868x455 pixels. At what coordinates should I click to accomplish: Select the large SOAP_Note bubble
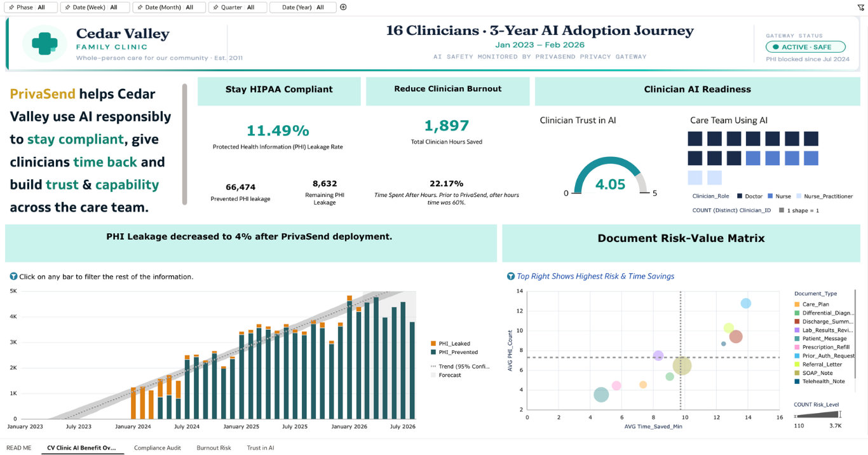point(682,365)
